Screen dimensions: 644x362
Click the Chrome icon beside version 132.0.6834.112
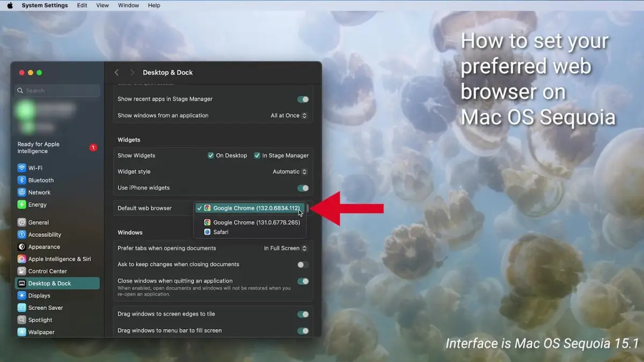pyautogui.click(x=207, y=208)
